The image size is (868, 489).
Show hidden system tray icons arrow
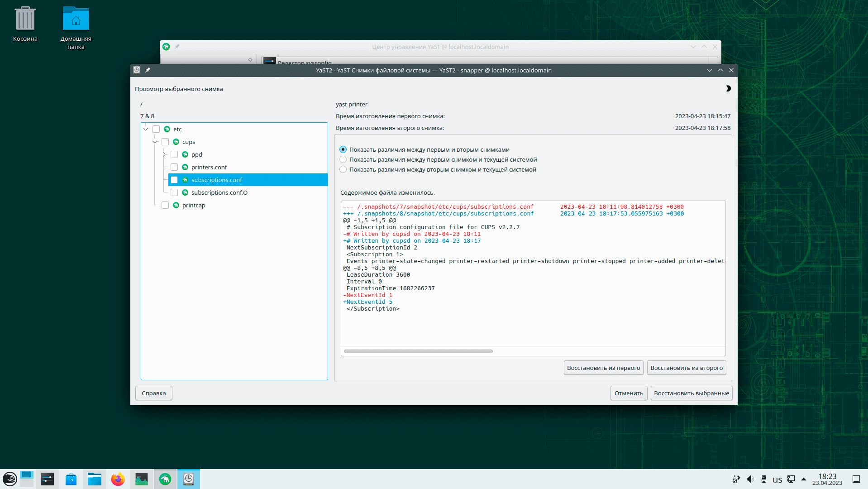click(x=804, y=479)
